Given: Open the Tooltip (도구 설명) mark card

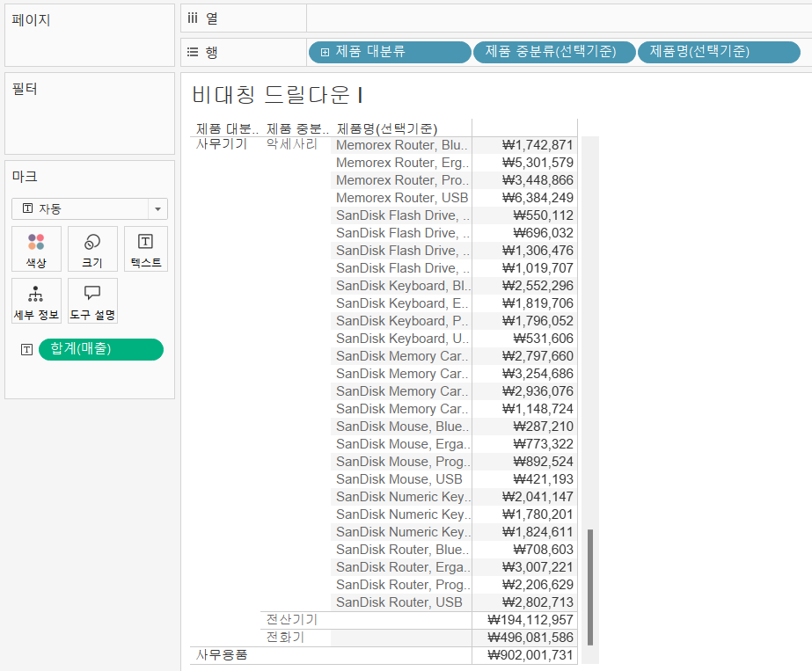Looking at the screenshot, I should click(x=92, y=301).
